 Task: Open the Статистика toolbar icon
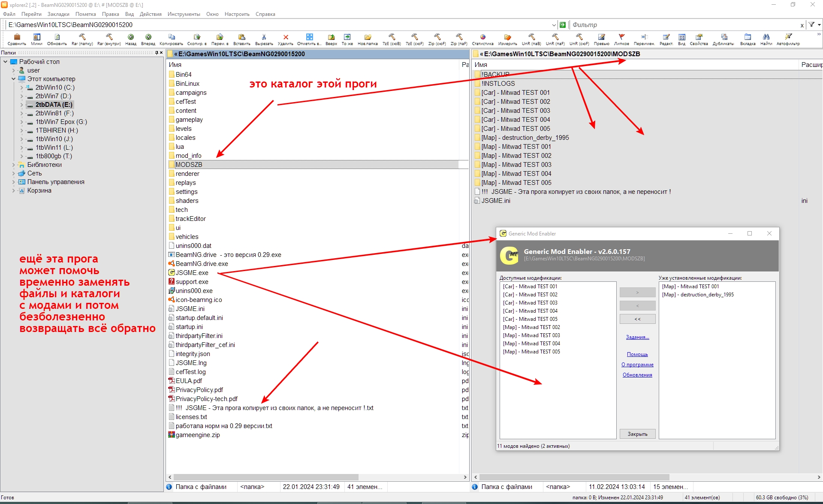pyautogui.click(x=482, y=39)
